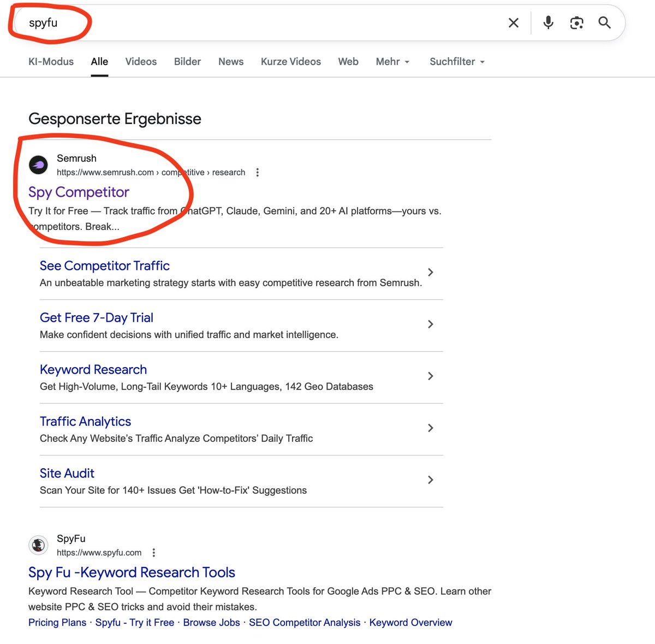Click the chevron next to Traffic Analytics
Screen dimensions: 655x644
click(431, 428)
